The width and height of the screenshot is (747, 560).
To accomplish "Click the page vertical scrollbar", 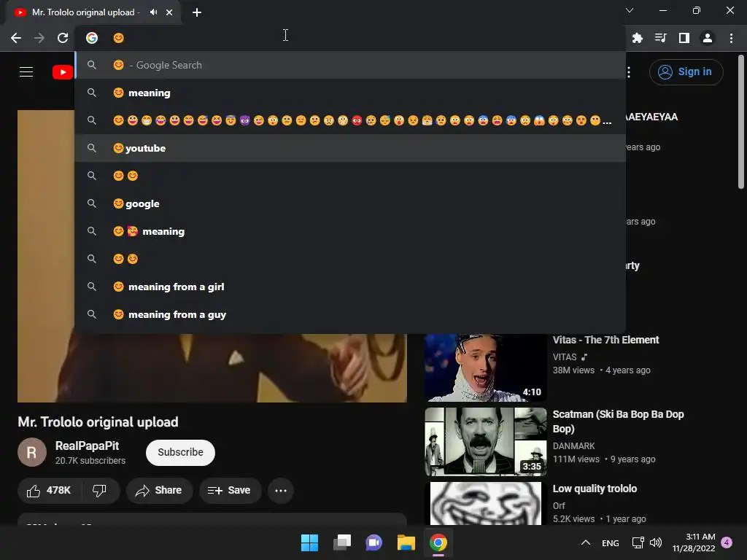I will pos(741,122).
